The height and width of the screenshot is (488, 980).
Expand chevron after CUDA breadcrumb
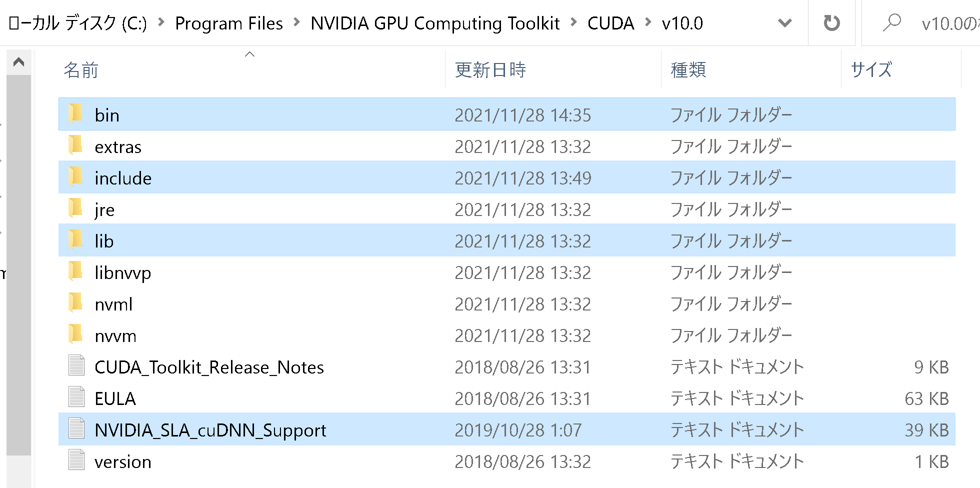(x=648, y=22)
